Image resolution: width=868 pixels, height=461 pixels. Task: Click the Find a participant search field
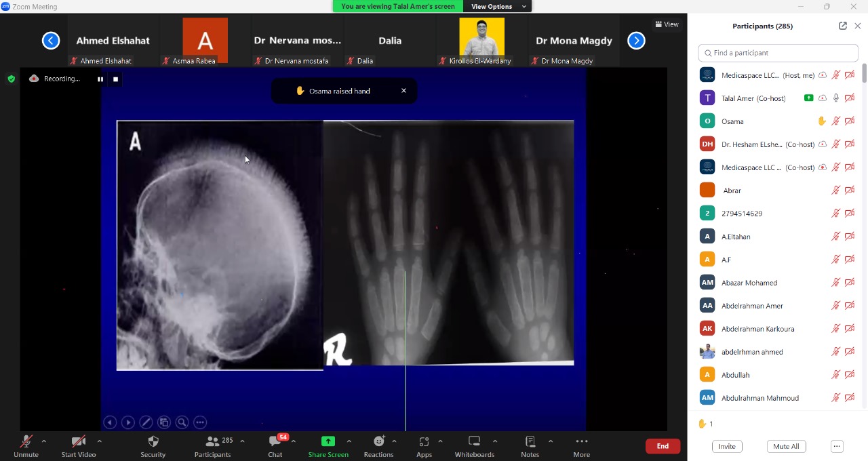pyautogui.click(x=778, y=53)
